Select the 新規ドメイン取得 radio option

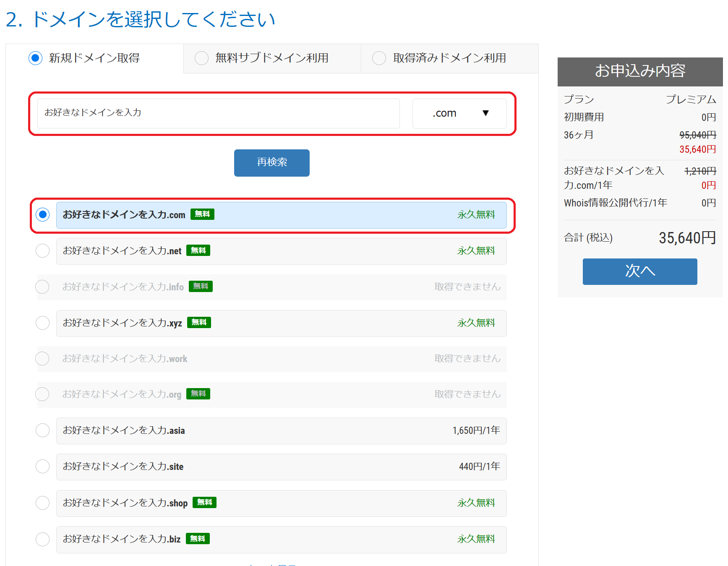point(36,58)
